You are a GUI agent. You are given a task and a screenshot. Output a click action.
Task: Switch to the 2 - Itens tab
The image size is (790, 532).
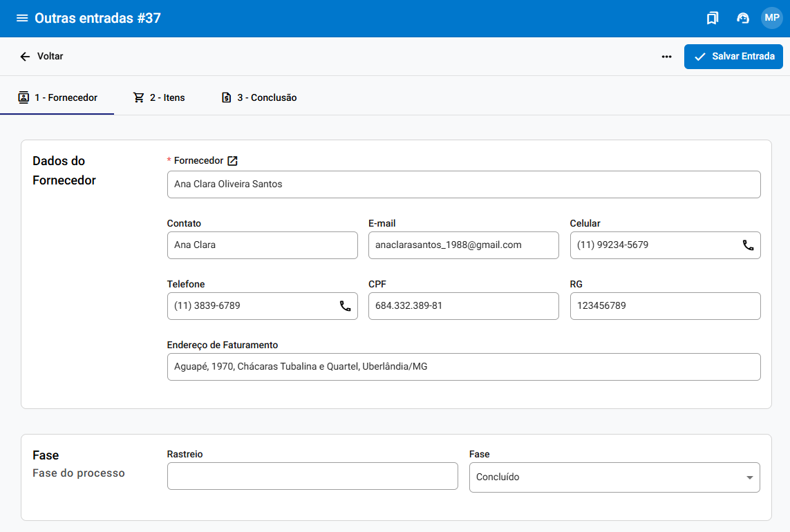click(159, 97)
